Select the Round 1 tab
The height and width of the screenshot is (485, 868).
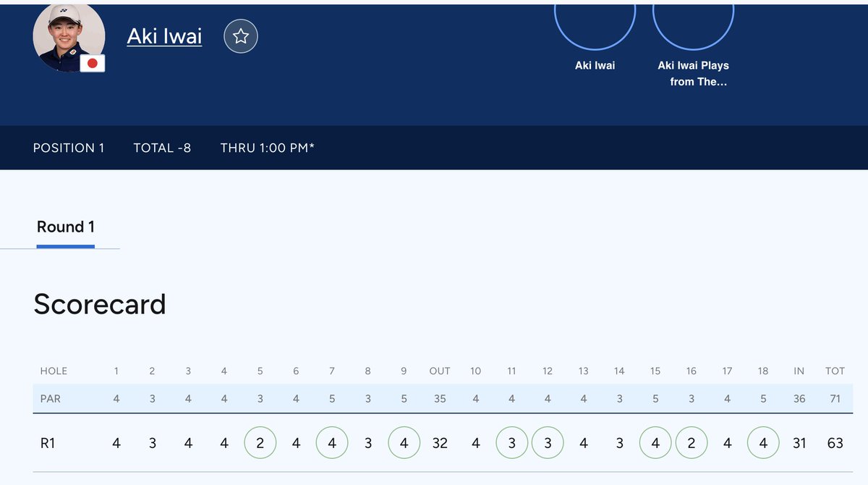(66, 227)
